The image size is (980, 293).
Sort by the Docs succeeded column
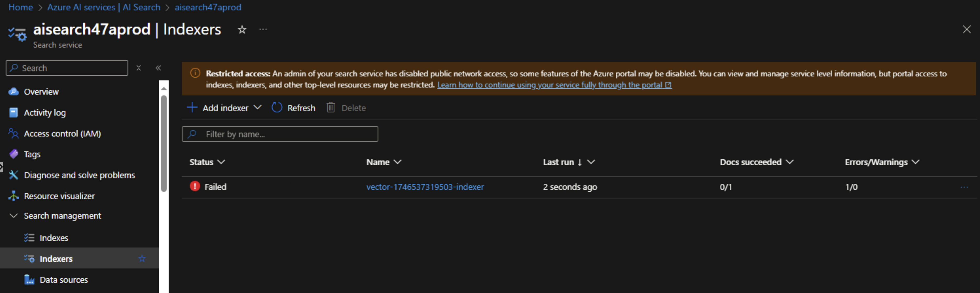pyautogui.click(x=757, y=162)
